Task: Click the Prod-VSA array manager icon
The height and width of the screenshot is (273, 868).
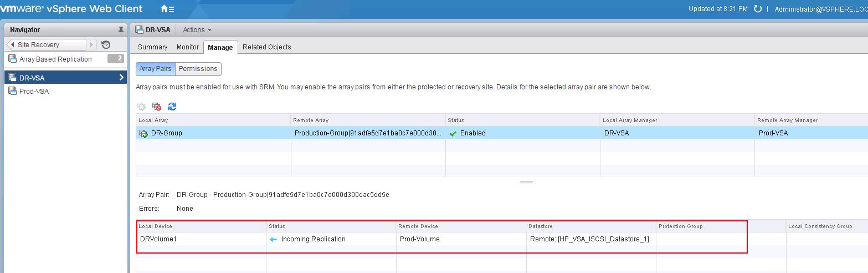Action: (x=12, y=91)
